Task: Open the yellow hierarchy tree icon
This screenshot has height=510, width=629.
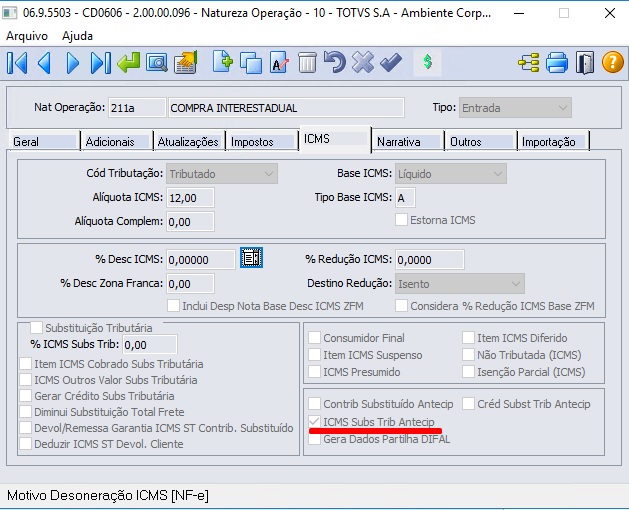Action: point(529,63)
